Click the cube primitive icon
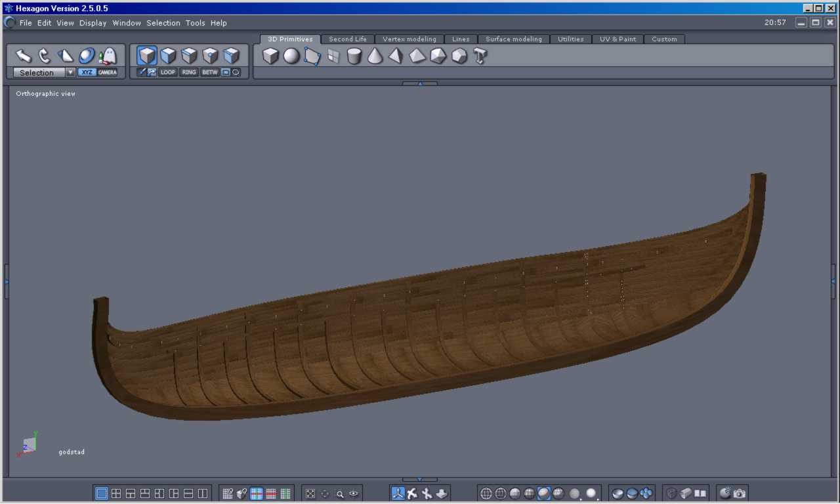Image resolution: width=840 pixels, height=504 pixels. [270, 56]
